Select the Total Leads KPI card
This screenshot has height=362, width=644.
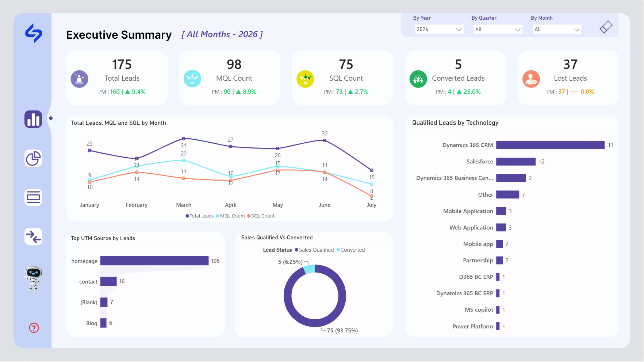[117, 78]
